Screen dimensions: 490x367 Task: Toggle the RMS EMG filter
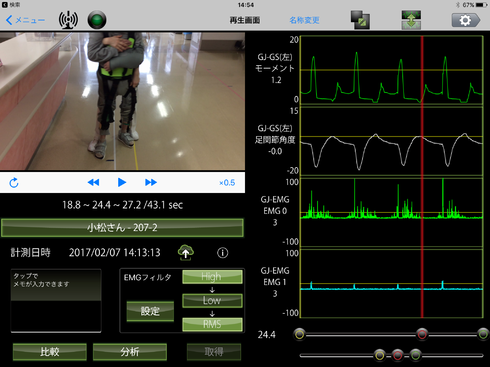tap(212, 324)
